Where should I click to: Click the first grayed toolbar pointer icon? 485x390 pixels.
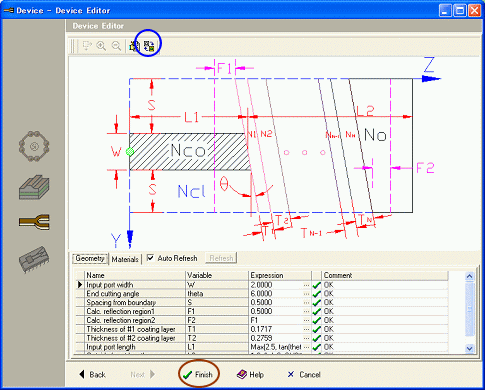(x=87, y=46)
